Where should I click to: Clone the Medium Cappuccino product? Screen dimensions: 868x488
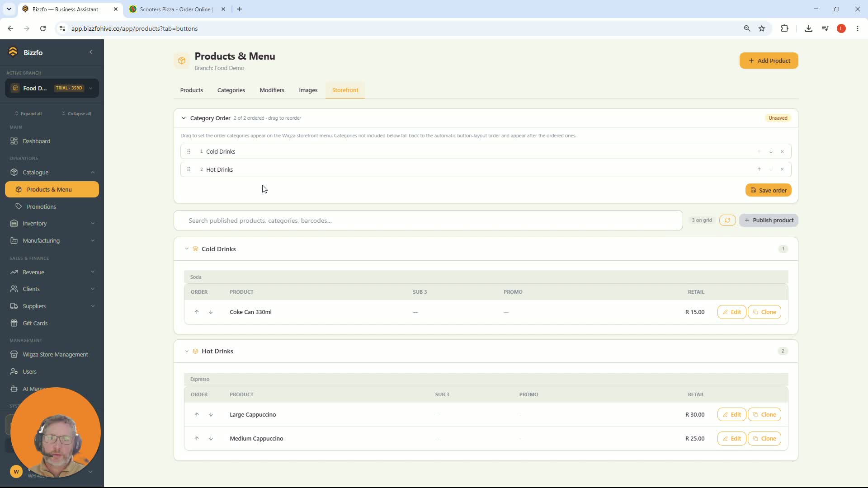(x=764, y=438)
